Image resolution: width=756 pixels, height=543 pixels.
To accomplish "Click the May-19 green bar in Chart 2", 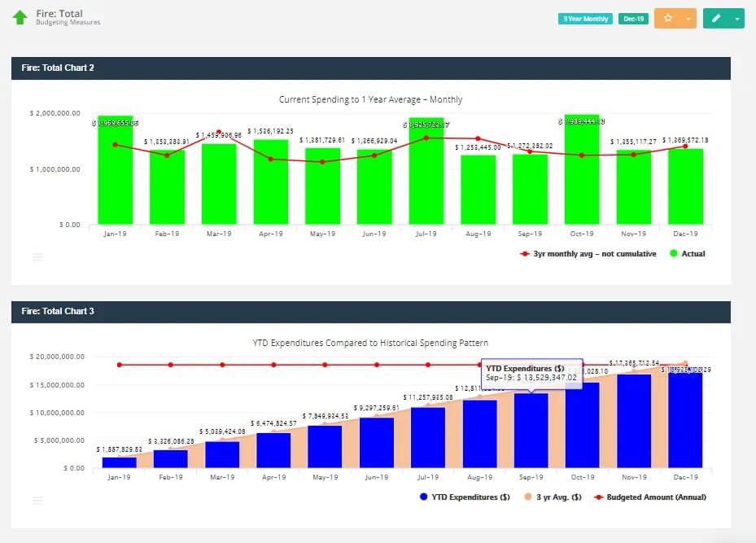I will pos(322,186).
